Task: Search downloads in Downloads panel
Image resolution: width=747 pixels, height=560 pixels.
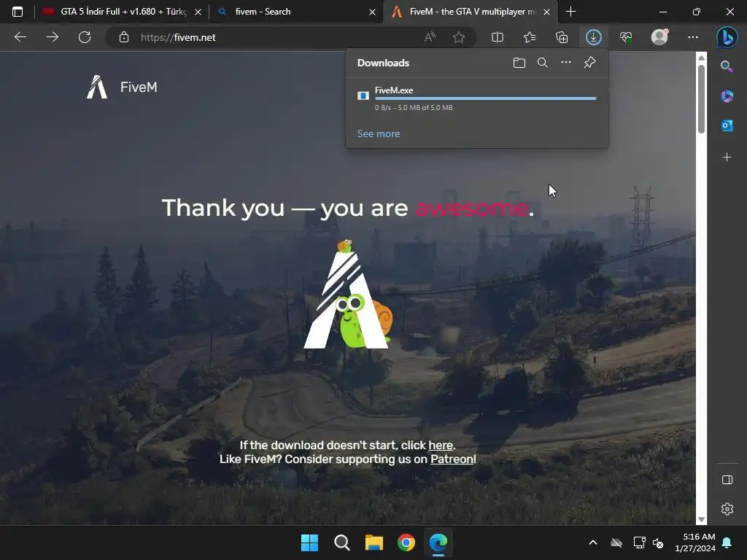Action: point(543,63)
